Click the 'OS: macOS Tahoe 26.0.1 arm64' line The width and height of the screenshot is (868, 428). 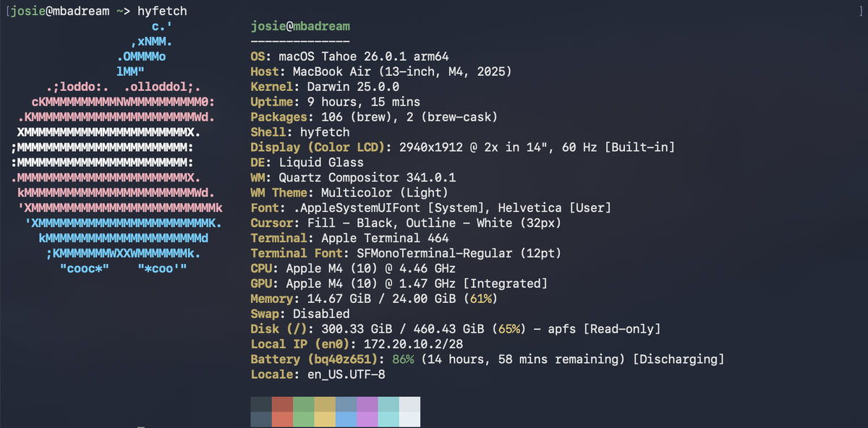tap(349, 56)
